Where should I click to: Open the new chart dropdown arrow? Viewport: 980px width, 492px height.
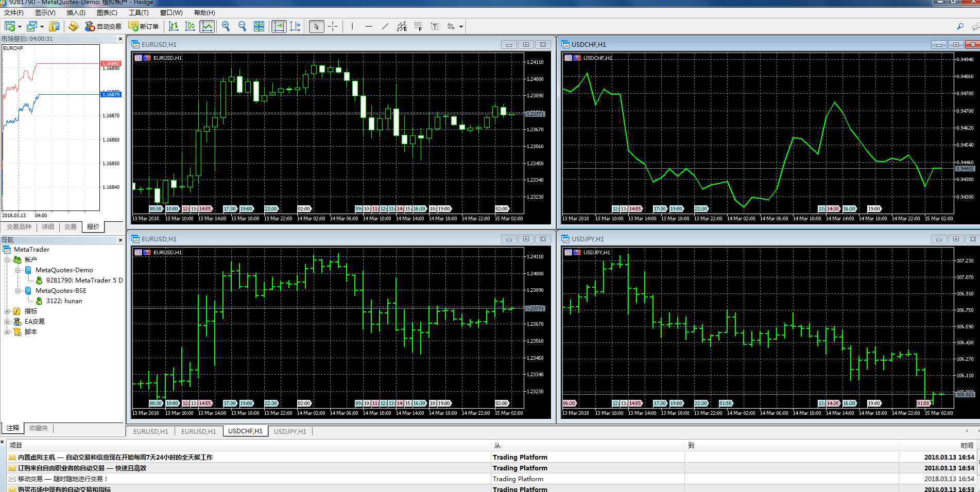click(20, 26)
